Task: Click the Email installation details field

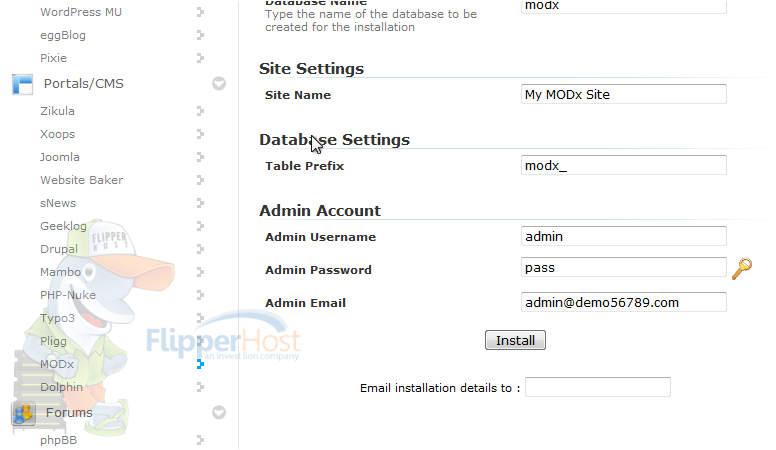Action: pos(598,387)
